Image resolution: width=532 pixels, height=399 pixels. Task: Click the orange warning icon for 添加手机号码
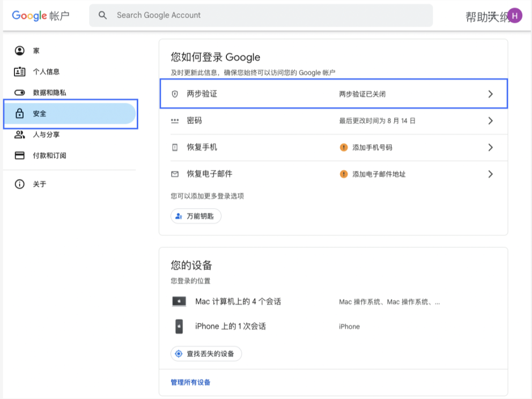tap(344, 147)
